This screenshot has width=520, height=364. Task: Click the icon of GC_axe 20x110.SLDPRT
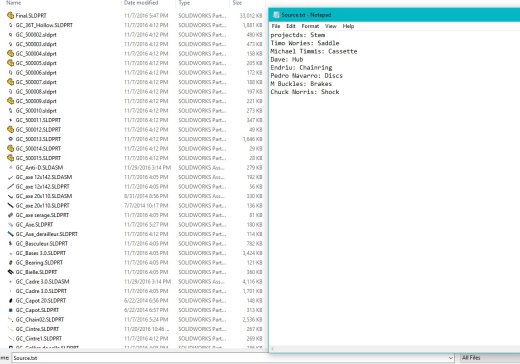tap(10, 205)
